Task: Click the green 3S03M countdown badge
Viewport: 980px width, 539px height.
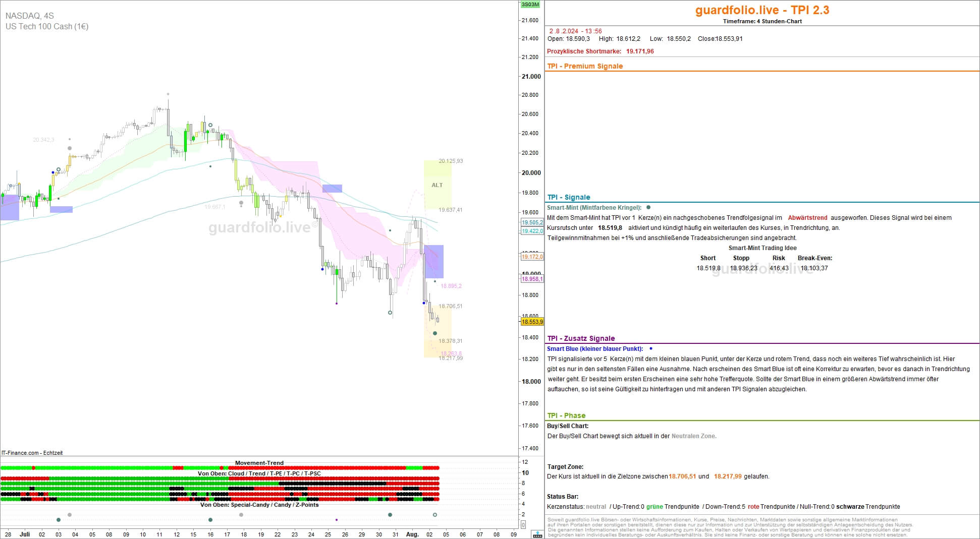Action: click(530, 5)
